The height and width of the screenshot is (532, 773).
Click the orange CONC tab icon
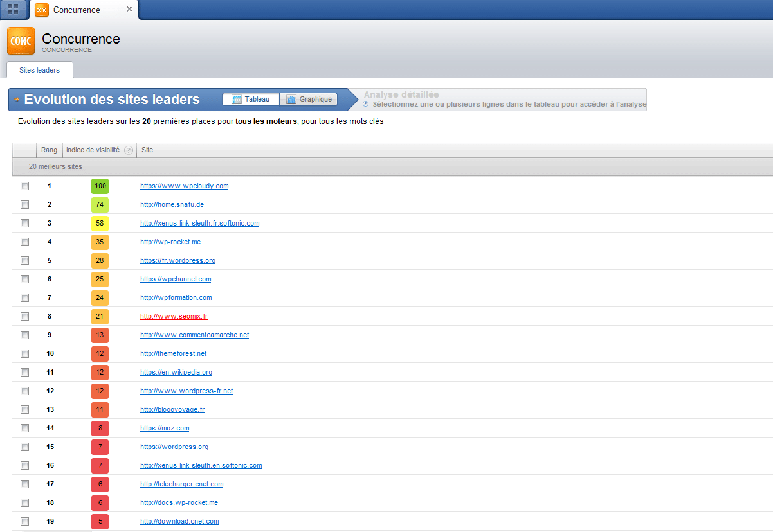[x=42, y=10]
